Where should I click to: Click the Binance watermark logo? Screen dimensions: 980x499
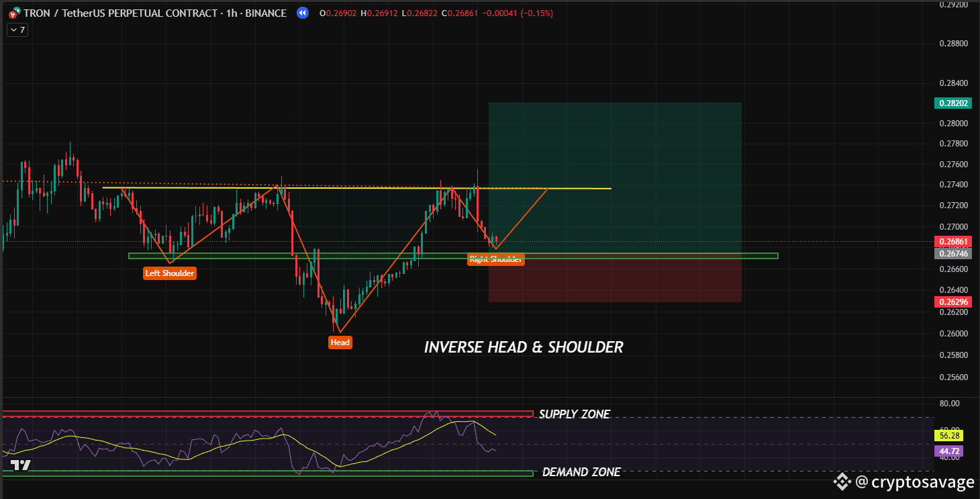tap(842, 481)
